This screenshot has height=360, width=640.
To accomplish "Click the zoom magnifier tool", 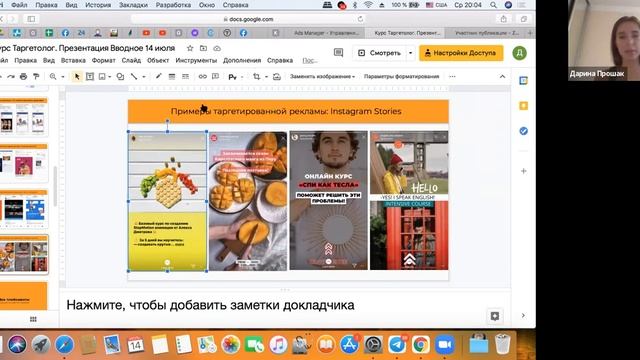I will (x=53, y=76).
